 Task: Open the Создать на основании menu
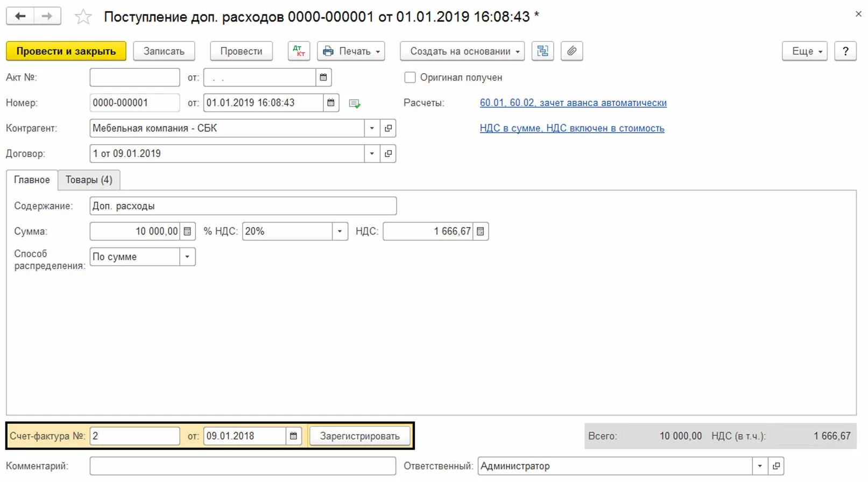pyautogui.click(x=463, y=51)
